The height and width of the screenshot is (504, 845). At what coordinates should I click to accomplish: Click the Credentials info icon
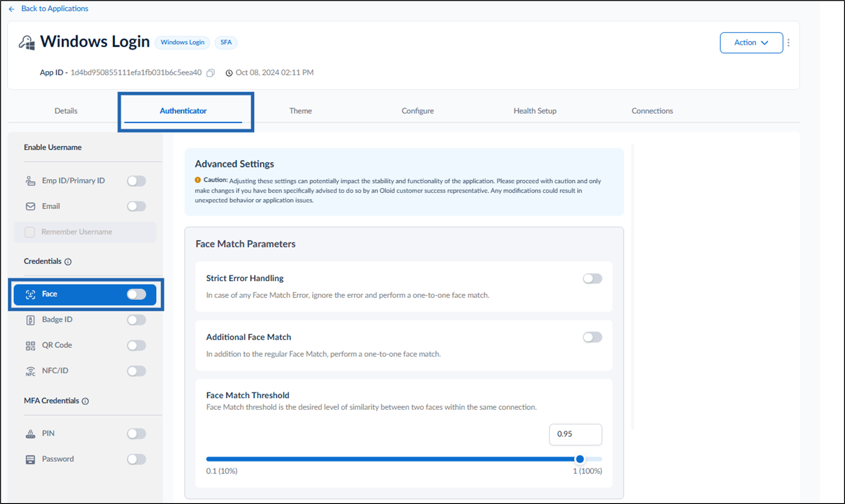(68, 262)
